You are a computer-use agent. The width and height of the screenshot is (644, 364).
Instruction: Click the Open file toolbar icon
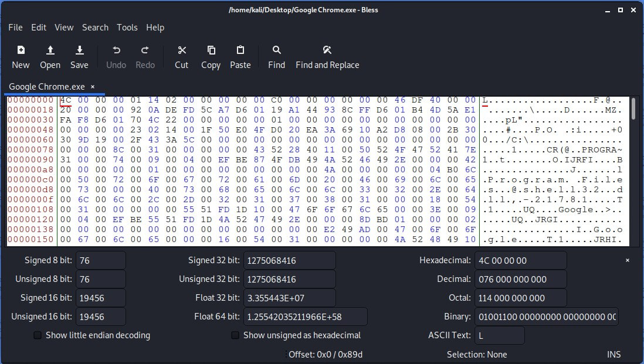[50, 50]
